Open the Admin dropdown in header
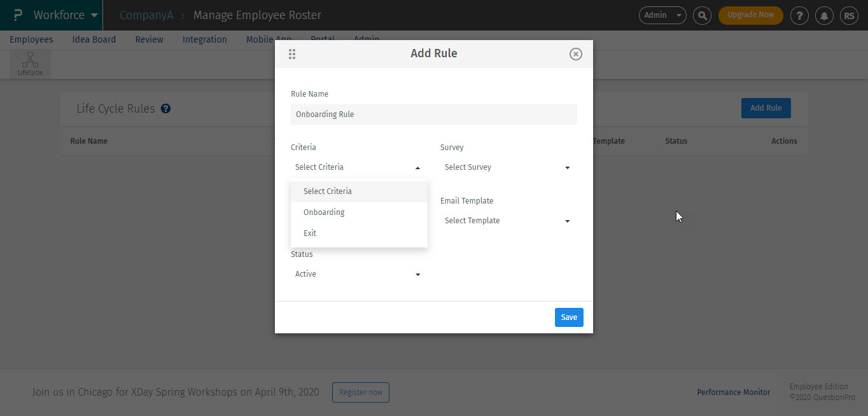868x416 pixels. pyautogui.click(x=662, y=15)
